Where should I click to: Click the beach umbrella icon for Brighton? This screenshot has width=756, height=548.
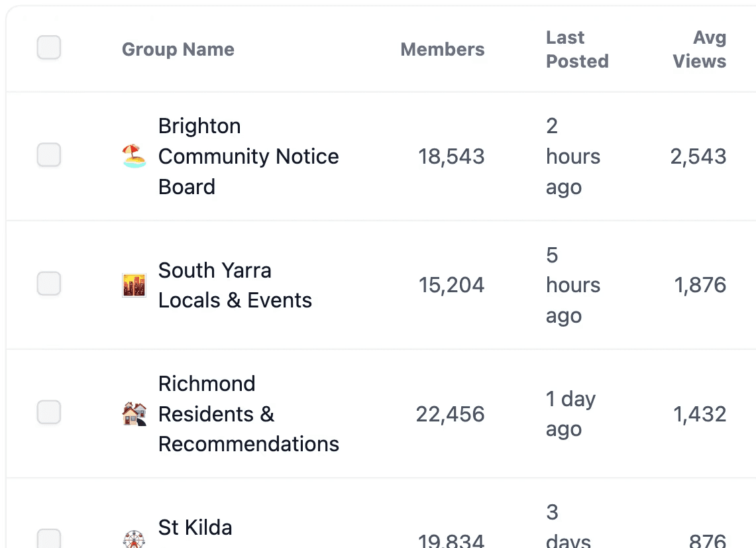(x=134, y=156)
